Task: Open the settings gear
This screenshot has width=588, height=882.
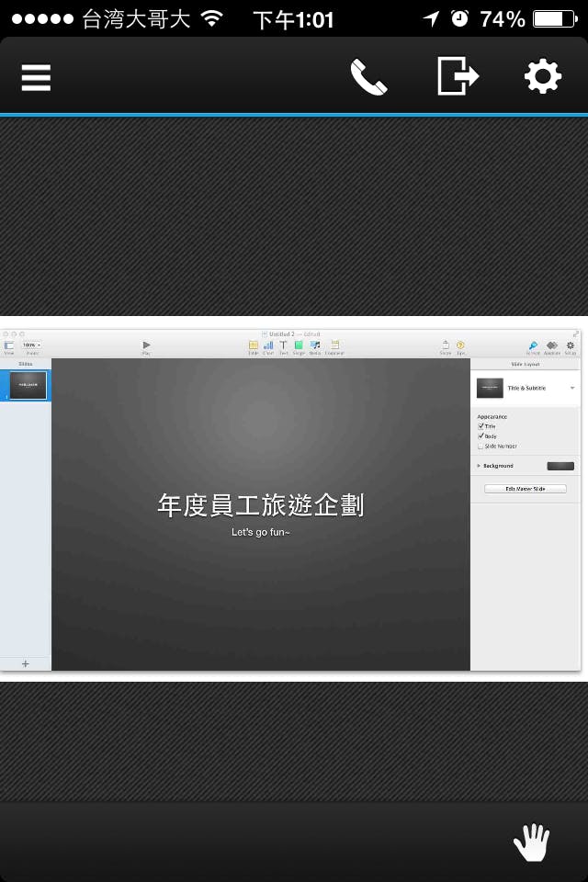Action: coord(542,77)
